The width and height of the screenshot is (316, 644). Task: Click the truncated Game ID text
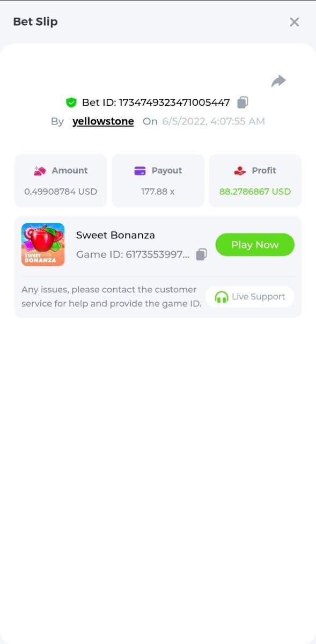coord(133,254)
